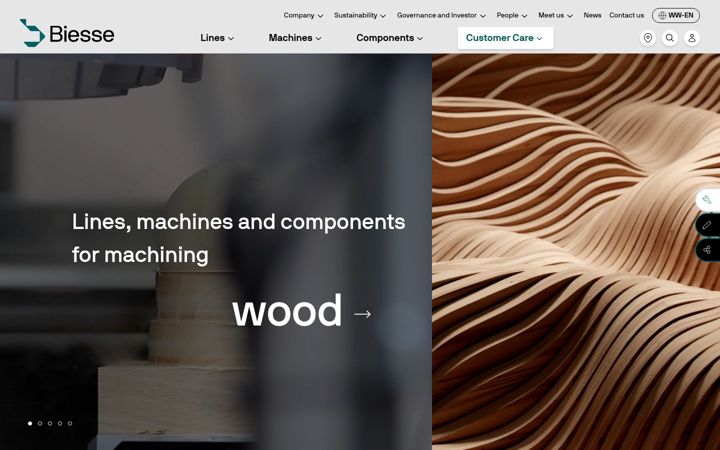
Task: Open the search magnifier icon
Action: (x=669, y=38)
